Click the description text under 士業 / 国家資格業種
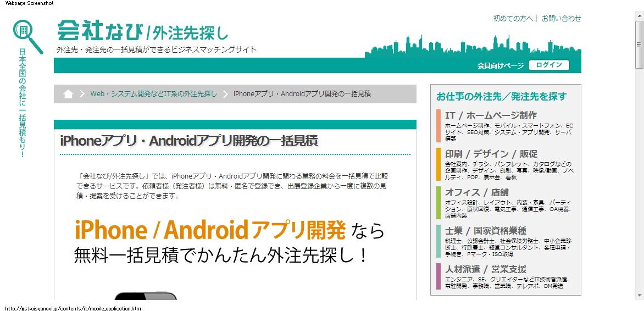The image size is (644, 311). tap(508, 247)
